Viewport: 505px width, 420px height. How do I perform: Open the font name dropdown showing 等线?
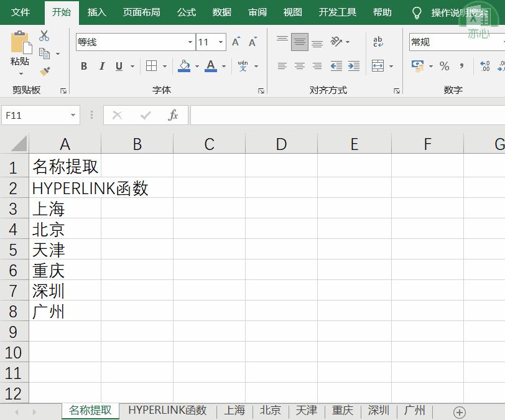pyautogui.click(x=190, y=42)
